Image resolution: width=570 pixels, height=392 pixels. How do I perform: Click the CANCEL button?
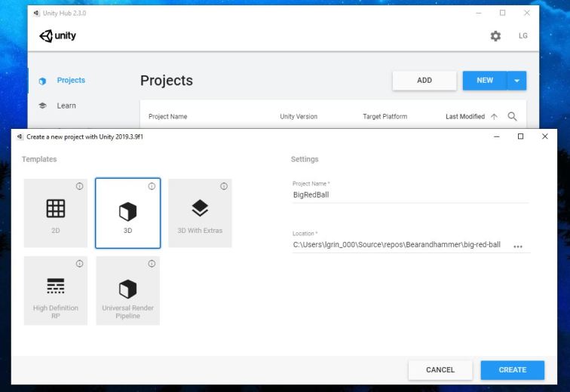pyautogui.click(x=440, y=370)
